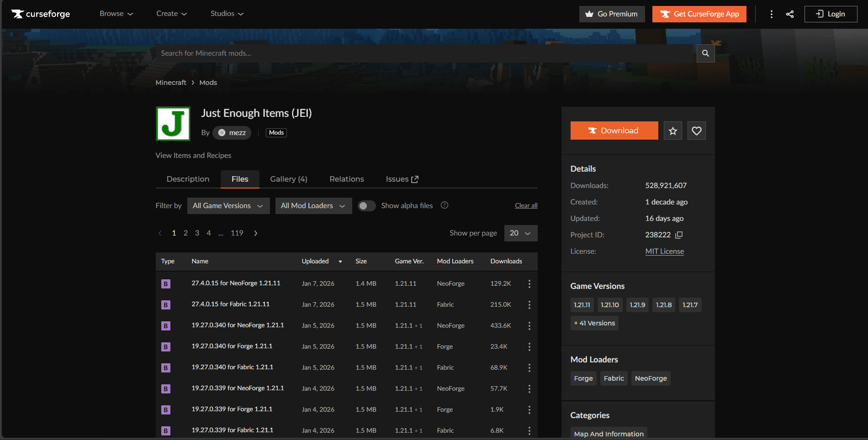Sort files by Uploaded column
Image resolution: width=868 pixels, height=440 pixels.
322,262
